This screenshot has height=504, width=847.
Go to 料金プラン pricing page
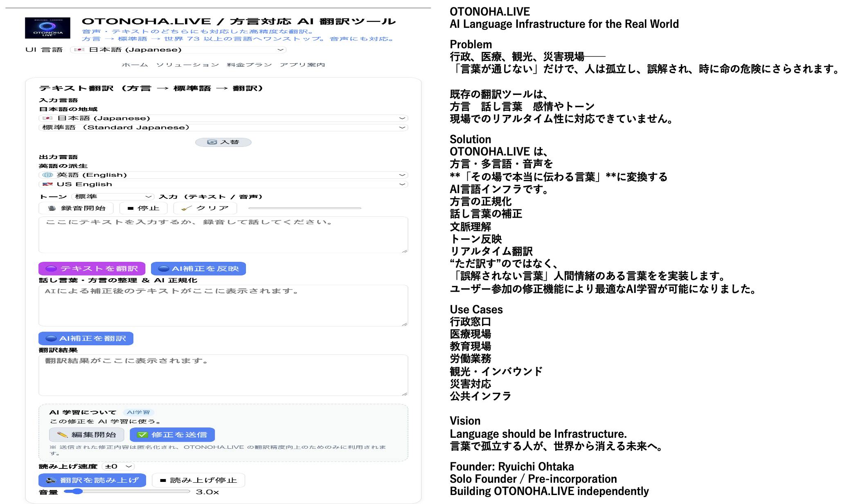coord(249,65)
